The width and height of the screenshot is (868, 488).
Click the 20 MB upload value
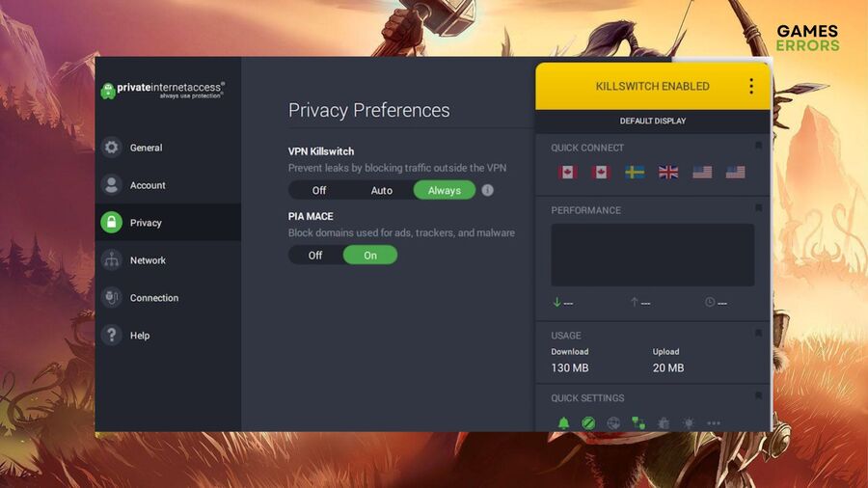pos(668,368)
